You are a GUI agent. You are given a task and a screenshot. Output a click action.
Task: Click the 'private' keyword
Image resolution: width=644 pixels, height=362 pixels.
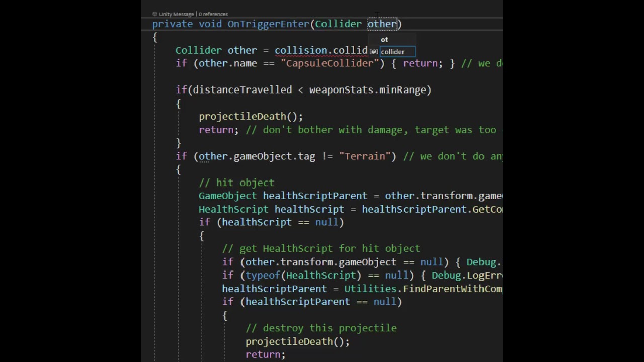(173, 24)
